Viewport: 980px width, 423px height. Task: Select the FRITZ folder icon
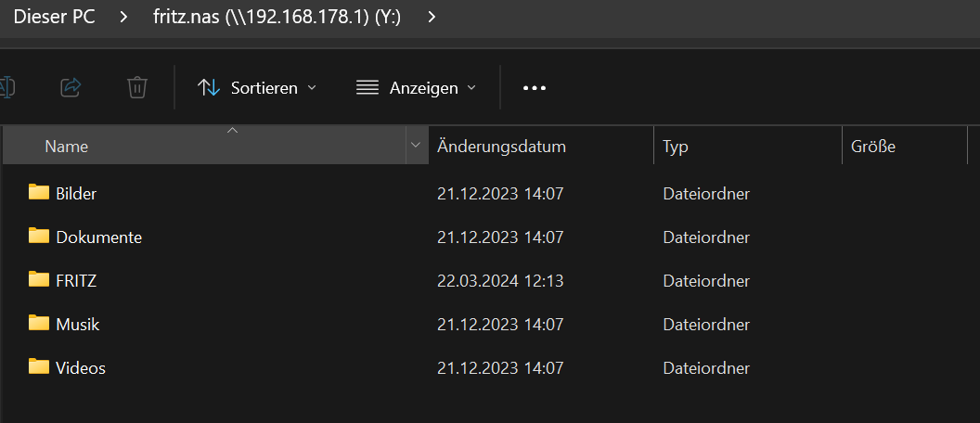pos(38,279)
